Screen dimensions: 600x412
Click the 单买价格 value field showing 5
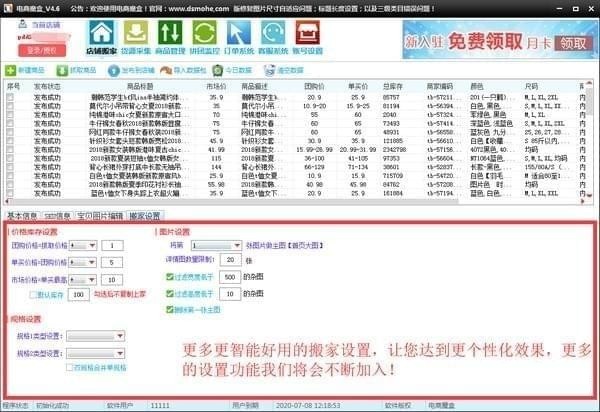coord(112,263)
